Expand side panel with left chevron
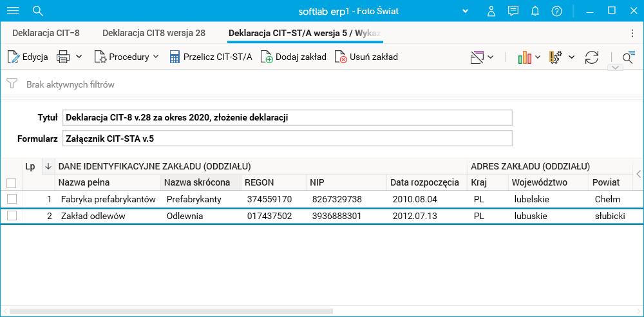Viewport: 644px width, 317px height. (x=638, y=174)
